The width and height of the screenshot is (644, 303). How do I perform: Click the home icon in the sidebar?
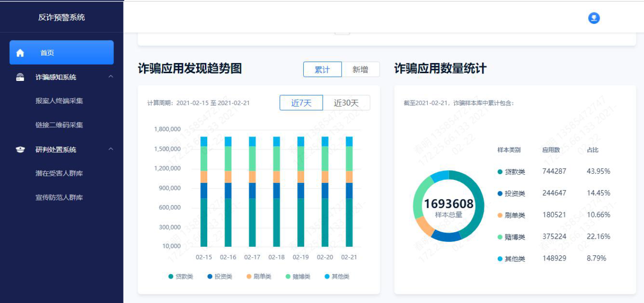(x=20, y=53)
